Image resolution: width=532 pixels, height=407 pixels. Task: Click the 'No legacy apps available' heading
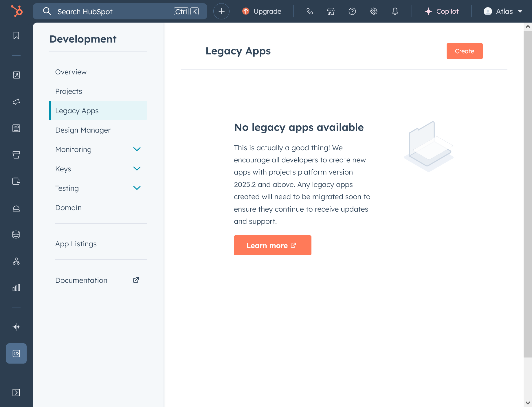point(299,127)
